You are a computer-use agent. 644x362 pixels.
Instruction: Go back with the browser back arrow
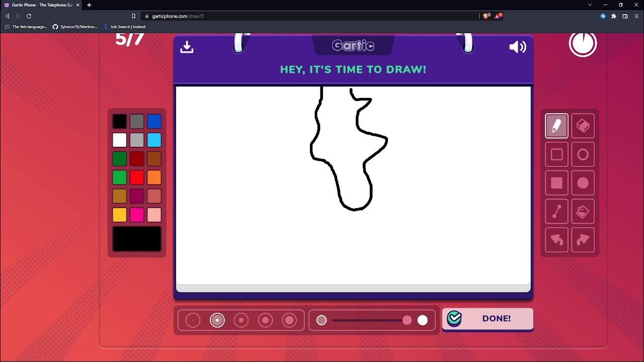(x=7, y=16)
